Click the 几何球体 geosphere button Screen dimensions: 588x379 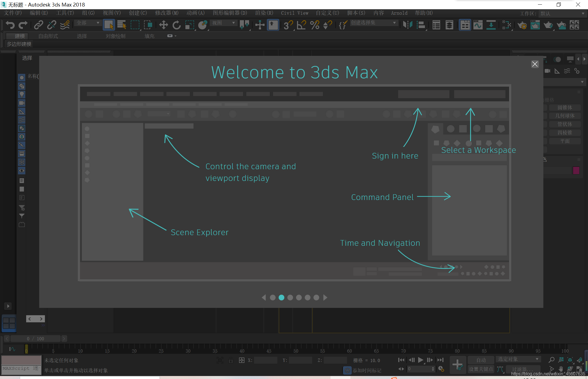(x=565, y=116)
